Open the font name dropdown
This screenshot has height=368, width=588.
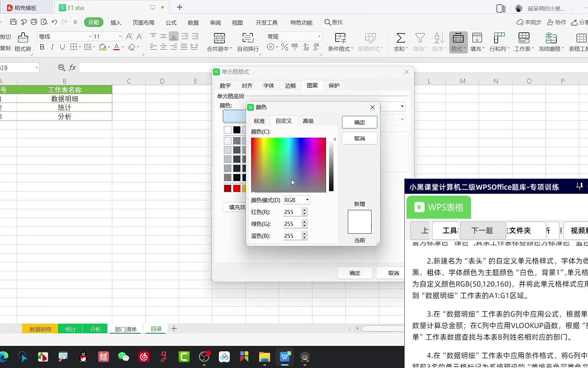coord(90,36)
